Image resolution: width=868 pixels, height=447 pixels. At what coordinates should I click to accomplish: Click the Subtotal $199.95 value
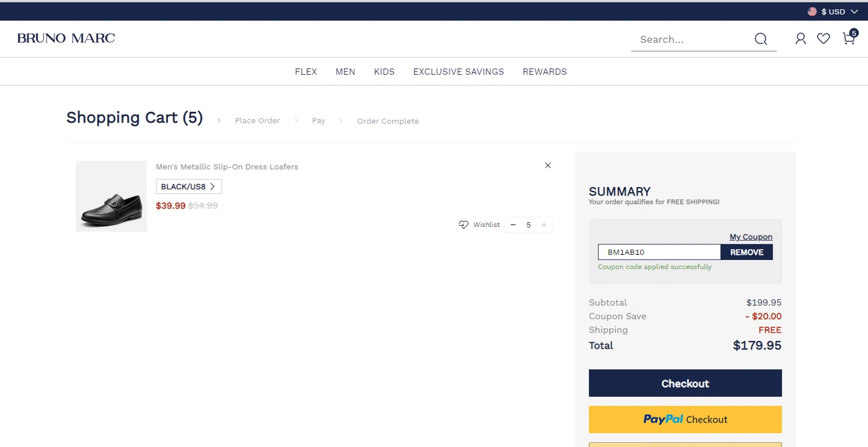764,302
